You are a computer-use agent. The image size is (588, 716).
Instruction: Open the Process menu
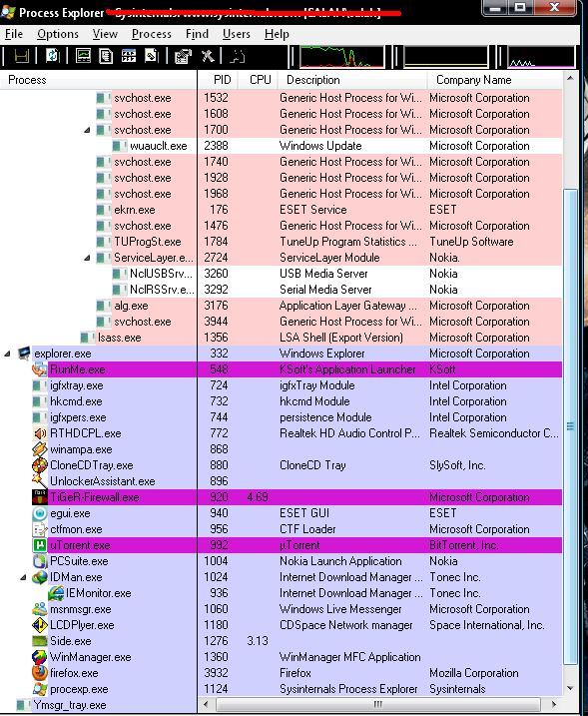click(x=152, y=34)
